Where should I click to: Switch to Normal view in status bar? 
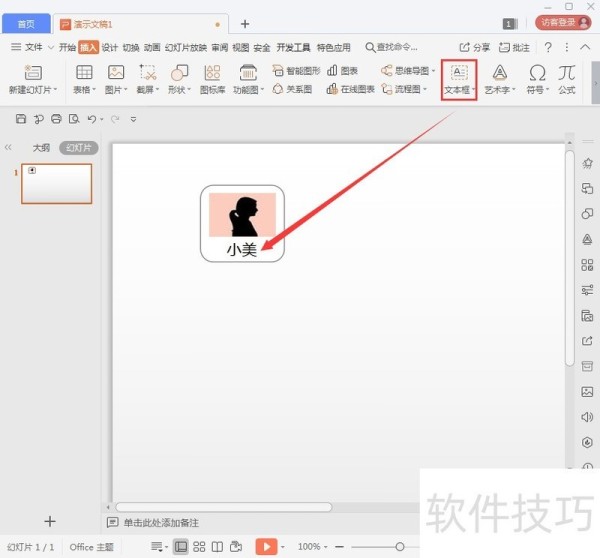click(181, 547)
